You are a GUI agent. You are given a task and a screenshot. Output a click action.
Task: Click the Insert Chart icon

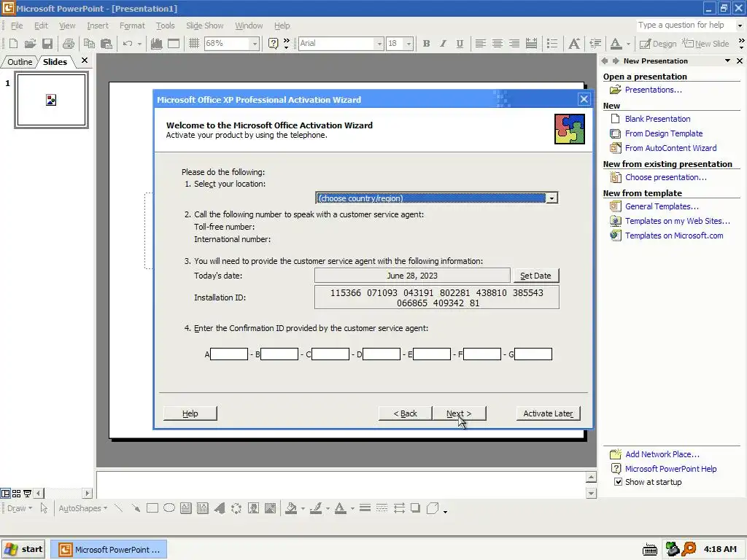pyautogui.click(x=156, y=43)
